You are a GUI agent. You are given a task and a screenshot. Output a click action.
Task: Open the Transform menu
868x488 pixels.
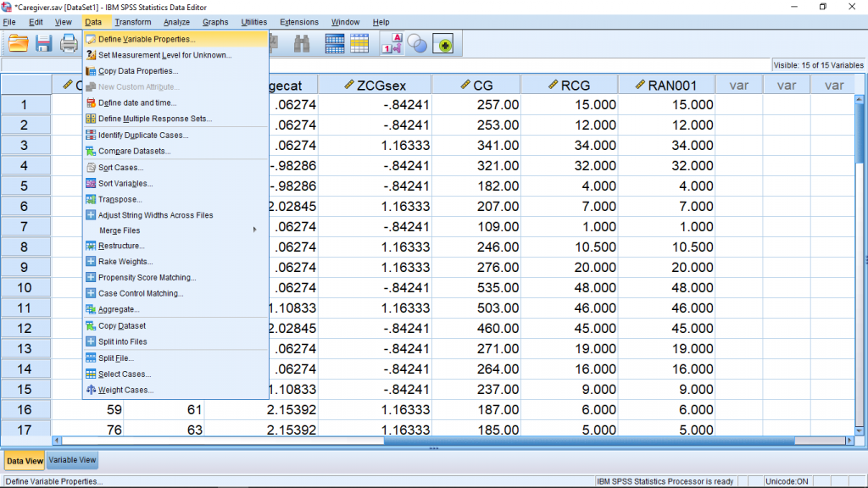tap(132, 22)
